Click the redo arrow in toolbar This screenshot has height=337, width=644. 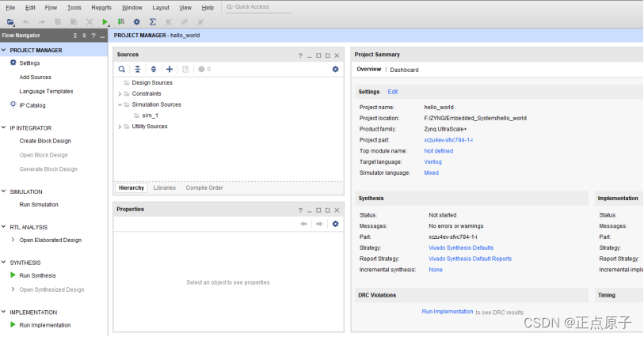41,22
